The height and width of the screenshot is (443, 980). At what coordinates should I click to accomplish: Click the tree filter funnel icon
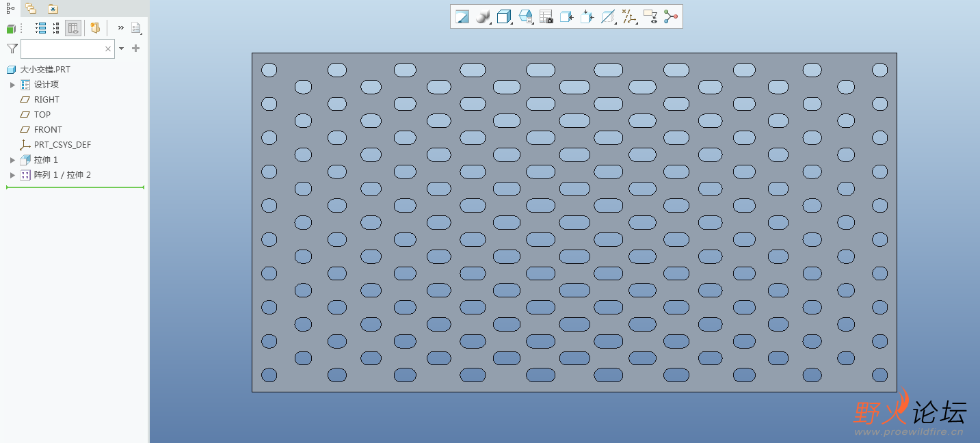(12, 49)
